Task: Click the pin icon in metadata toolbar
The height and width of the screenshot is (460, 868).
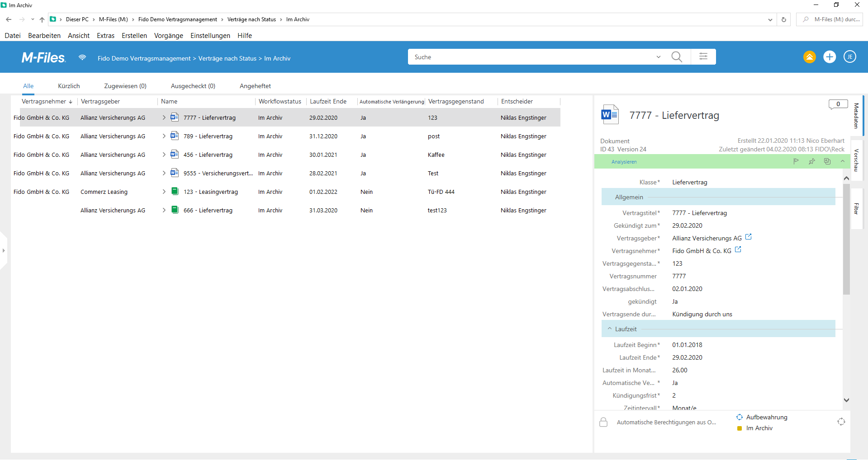Action: click(811, 161)
